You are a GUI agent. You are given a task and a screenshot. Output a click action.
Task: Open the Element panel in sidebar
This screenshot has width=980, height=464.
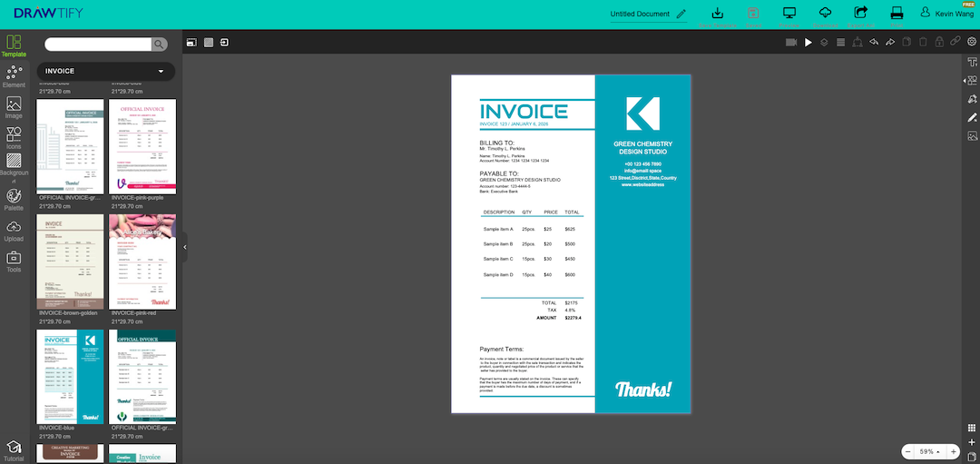[x=14, y=77]
